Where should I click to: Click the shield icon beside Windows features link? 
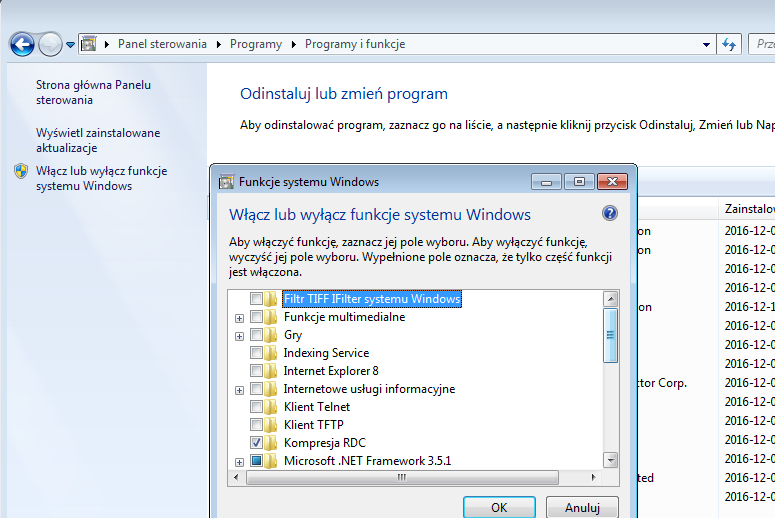(x=21, y=171)
